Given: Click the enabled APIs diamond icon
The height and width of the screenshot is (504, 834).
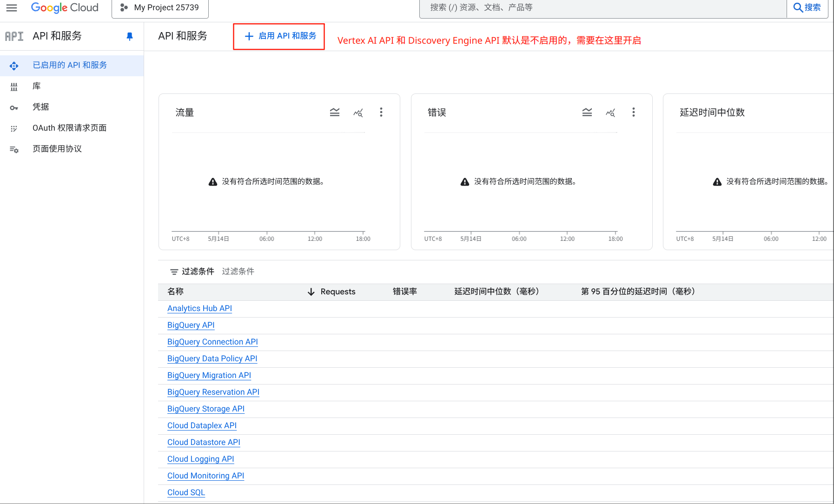Looking at the screenshot, I should pyautogui.click(x=14, y=66).
